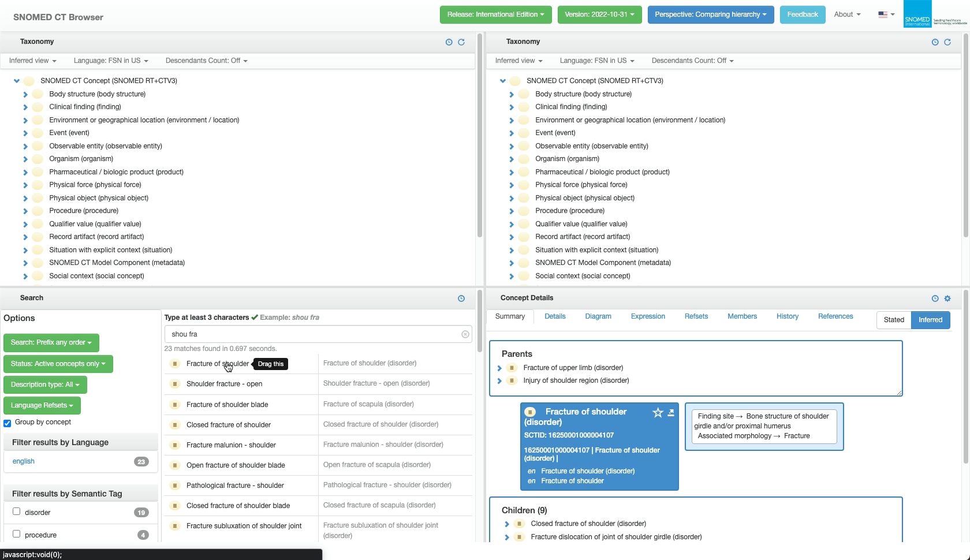This screenshot has height=560, width=970.
Task: Check the procedure semantic tag filter
Action: [16, 534]
